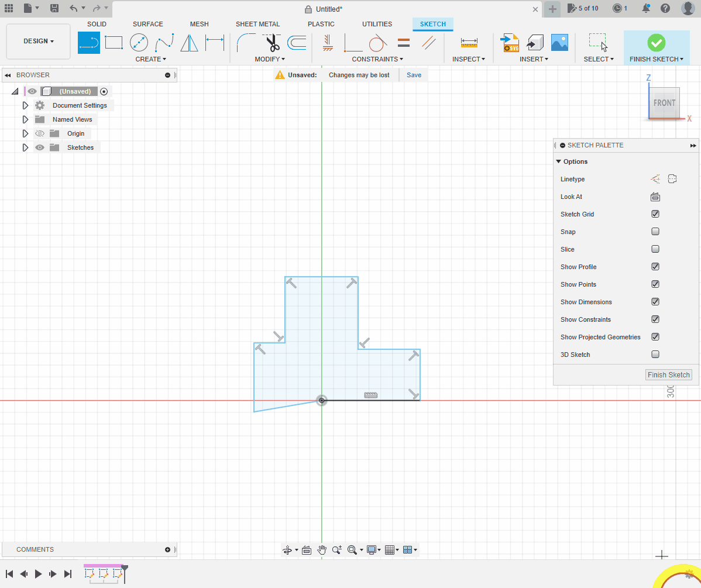Open the CREATE dropdown menu

(x=150, y=59)
